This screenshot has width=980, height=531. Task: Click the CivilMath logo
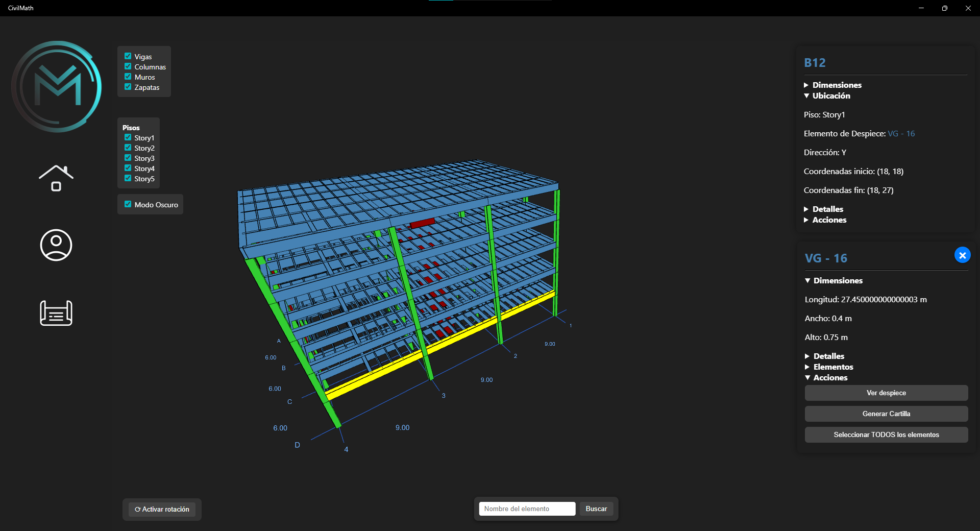[x=57, y=86]
